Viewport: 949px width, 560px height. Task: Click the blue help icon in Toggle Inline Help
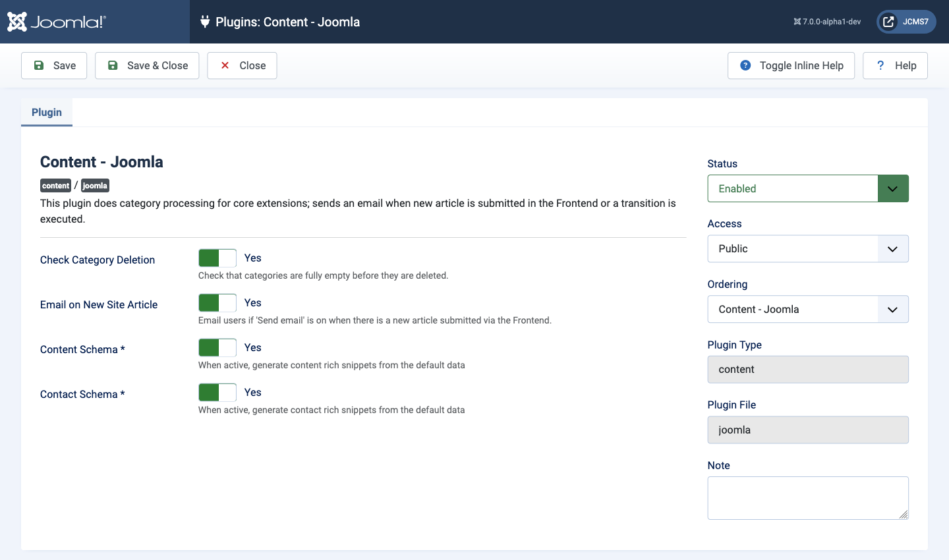click(x=745, y=65)
